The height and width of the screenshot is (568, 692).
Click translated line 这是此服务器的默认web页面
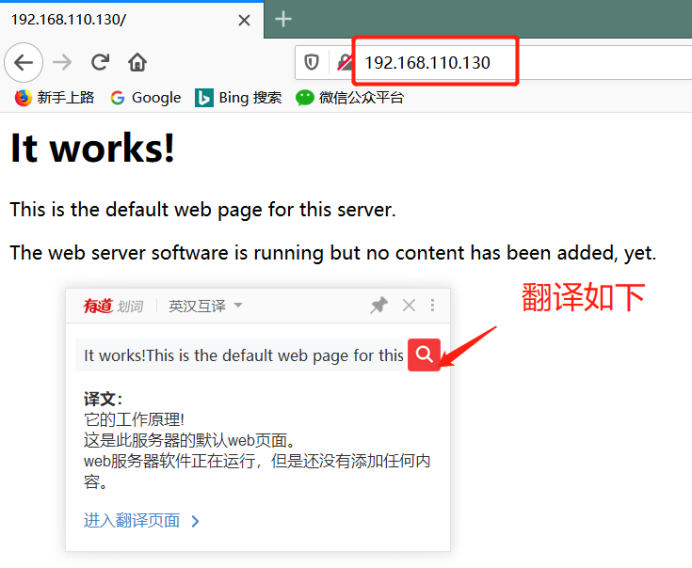(x=189, y=440)
